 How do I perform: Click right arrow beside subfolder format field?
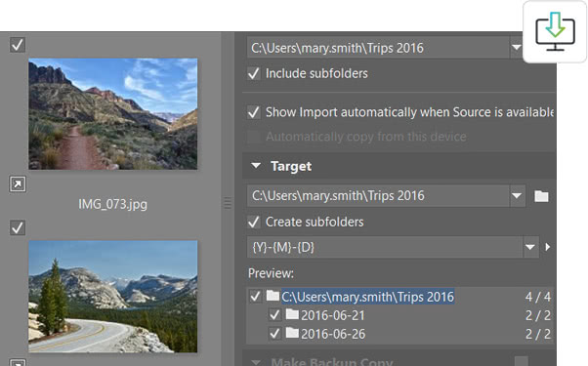pyautogui.click(x=548, y=247)
